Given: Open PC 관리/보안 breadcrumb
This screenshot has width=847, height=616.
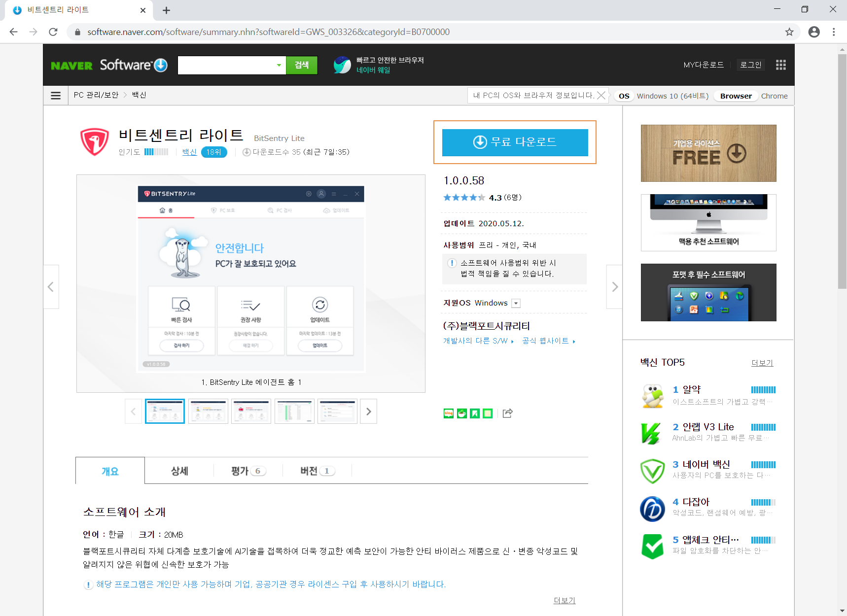Looking at the screenshot, I should pyautogui.click(x=96, y=95).
